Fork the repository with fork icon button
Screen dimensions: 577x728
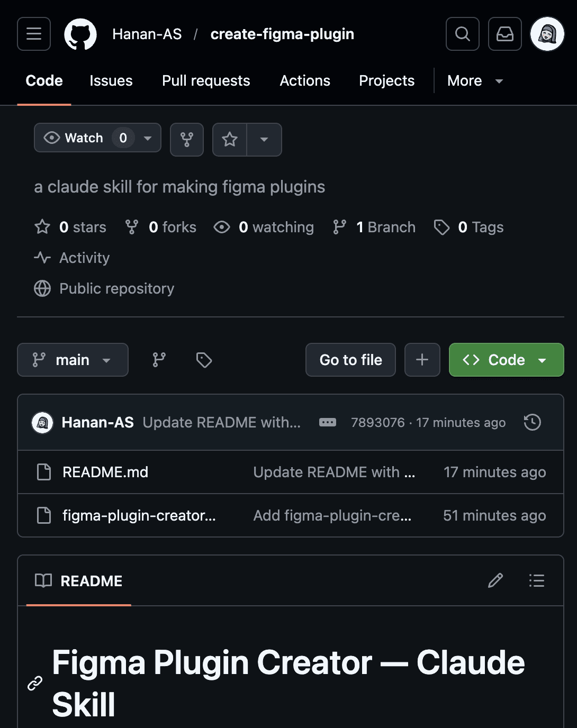click(187, 140)
